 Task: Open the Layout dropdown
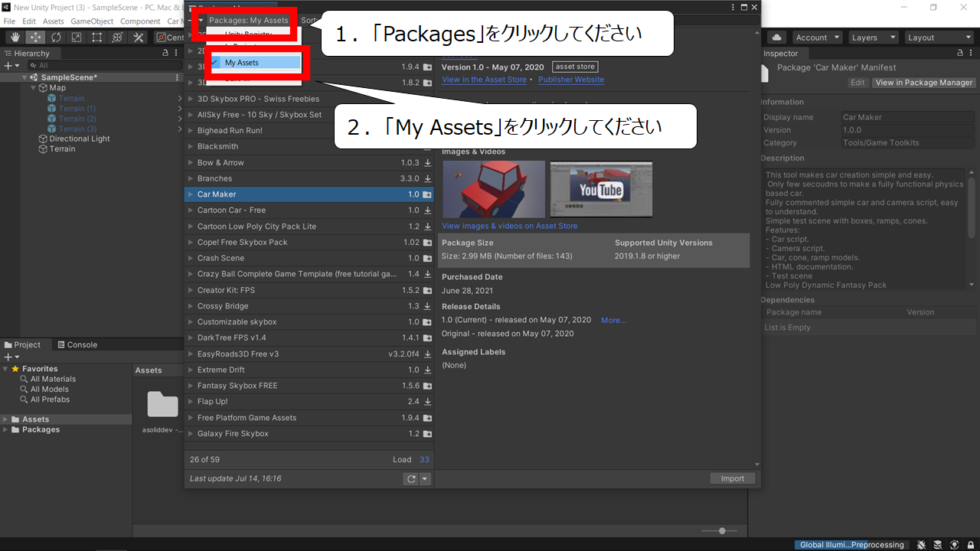(x=938, y=37)
